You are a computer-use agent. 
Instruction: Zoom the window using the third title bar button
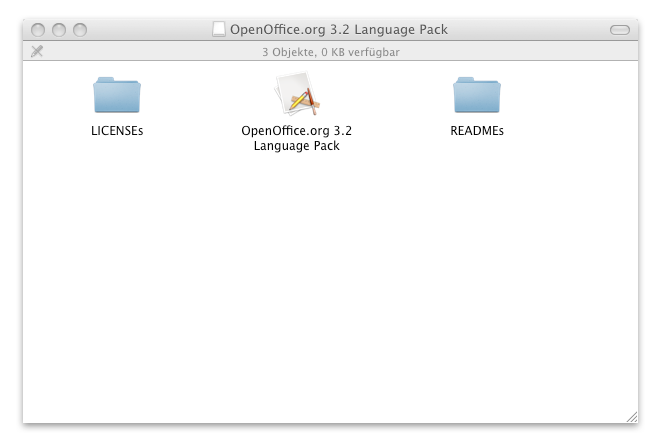[x=80, y=30]
